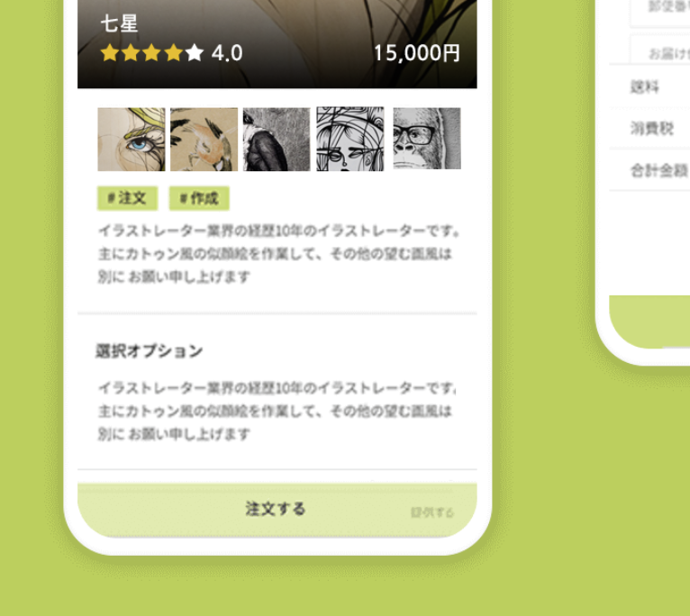Click the third gold rating star
The height and width of the screenshot is (616, 690).
coord(152,53)
